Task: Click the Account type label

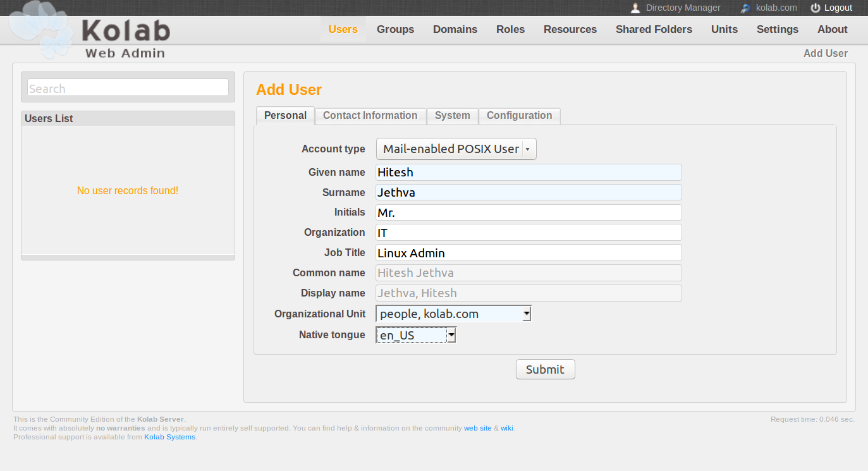Action: [333, 149]
